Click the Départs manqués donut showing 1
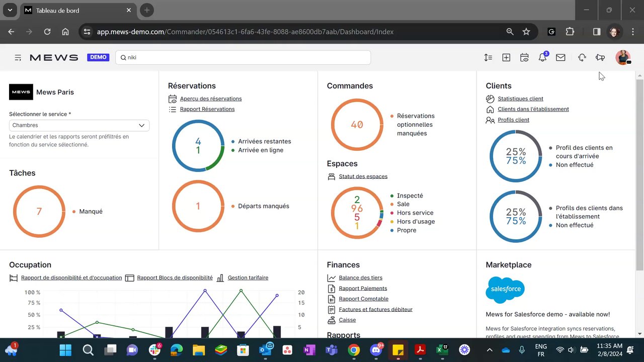The width and height of the screenshot is (644, 362). pos(198,206)
